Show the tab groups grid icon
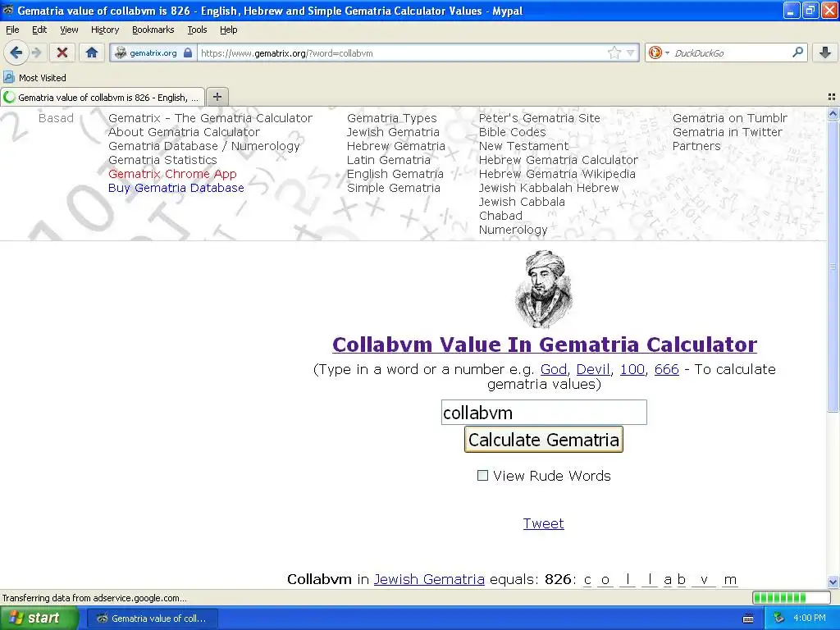Image resolution: width=840 pixels, height=630 pixels. pos(832,97)
